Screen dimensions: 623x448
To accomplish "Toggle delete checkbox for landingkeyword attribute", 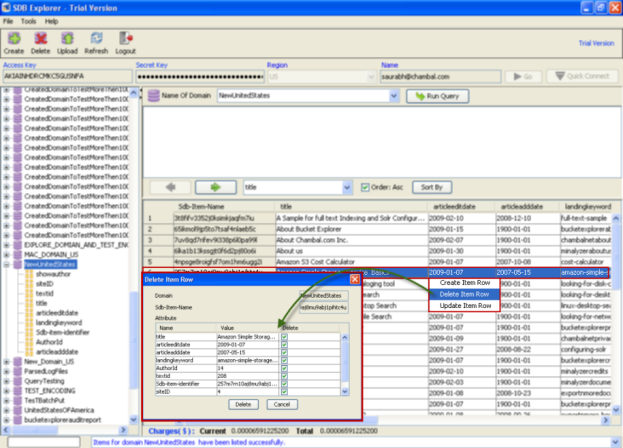I will 284,360.
